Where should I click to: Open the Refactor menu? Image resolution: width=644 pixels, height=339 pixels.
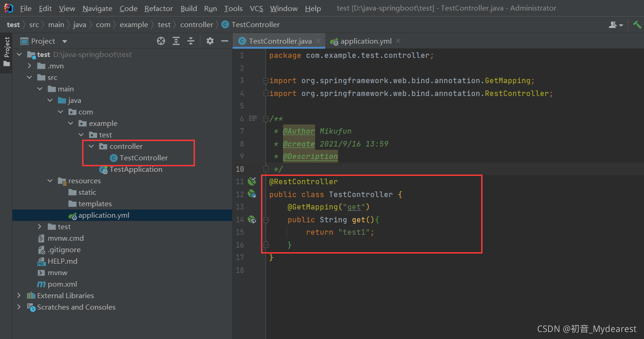tap(159, 8)
